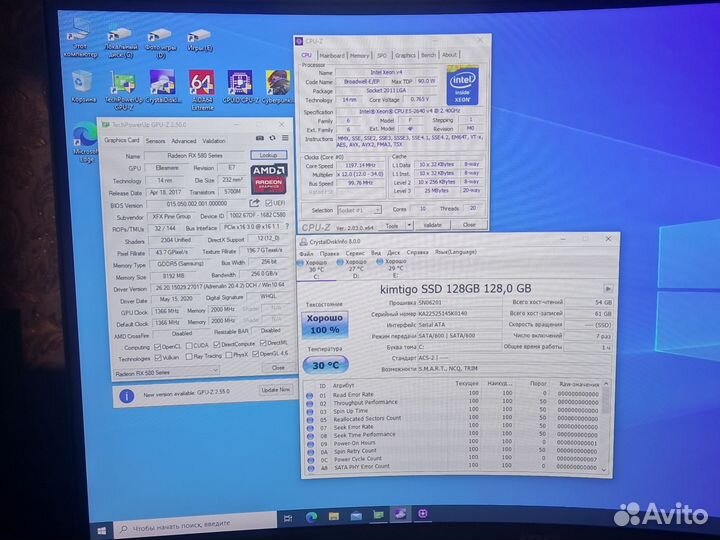Open CPUID CPU-Z desktop shortcut
The width and height of the screenshot is (720, 540).
pyautogui.click(x=240, y=87)
